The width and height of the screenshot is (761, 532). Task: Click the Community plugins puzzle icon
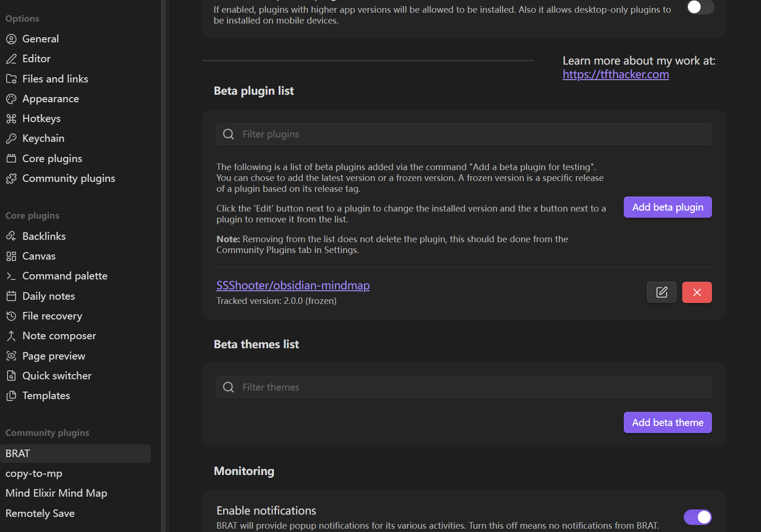point(11,179)
